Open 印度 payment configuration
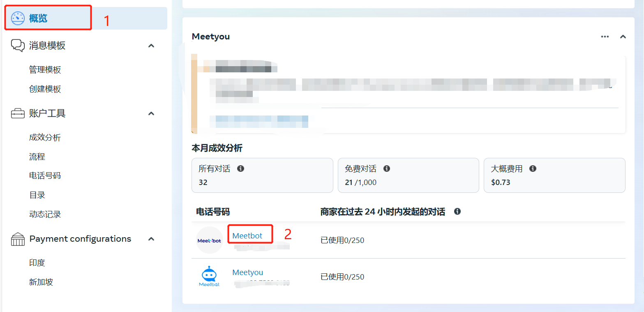 pyautogui.click(x=37, y=263)
